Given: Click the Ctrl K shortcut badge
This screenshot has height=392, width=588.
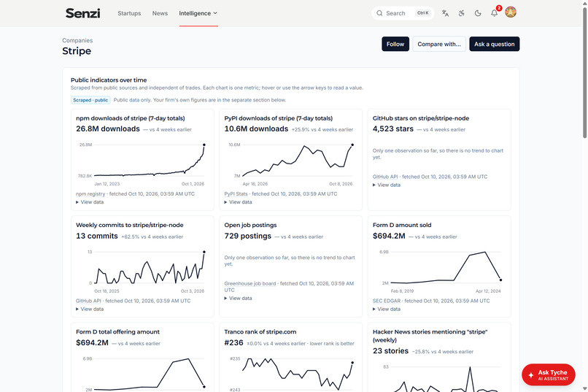Looking at the screenshot, I should (423, 13).
